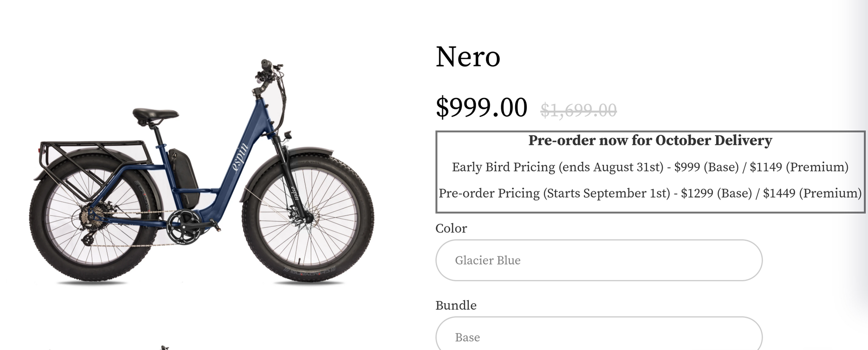Click the bike's front wheel hub
This screenshot has height=350, width=868.
click(x=307, y=217)
